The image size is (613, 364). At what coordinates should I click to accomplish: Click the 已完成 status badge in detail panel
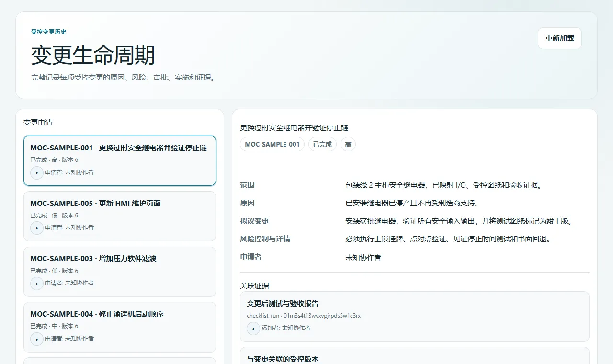pyautogui.click(x=322, y=144)
